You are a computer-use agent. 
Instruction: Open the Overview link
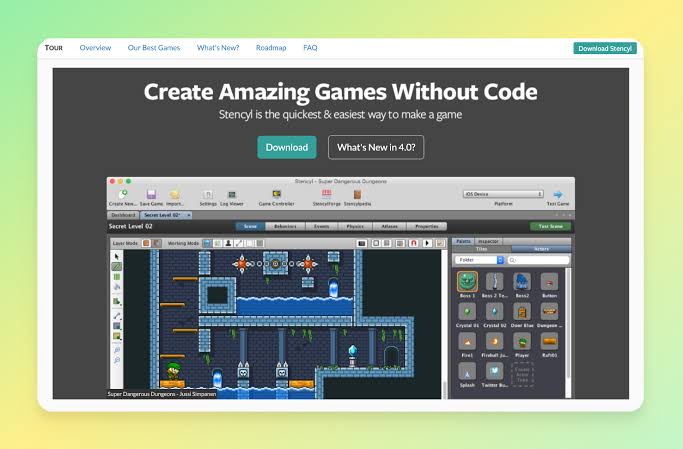click(x=95, y=47)
